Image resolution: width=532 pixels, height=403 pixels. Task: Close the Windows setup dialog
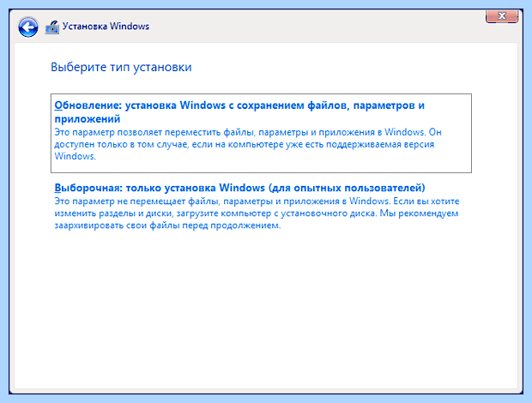click(502, 16)
